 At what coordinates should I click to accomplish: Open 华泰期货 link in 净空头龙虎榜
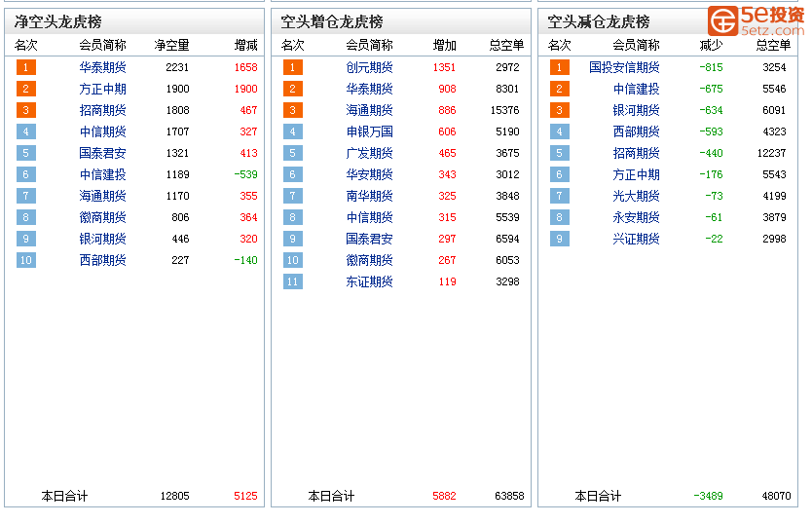point(102,67)
